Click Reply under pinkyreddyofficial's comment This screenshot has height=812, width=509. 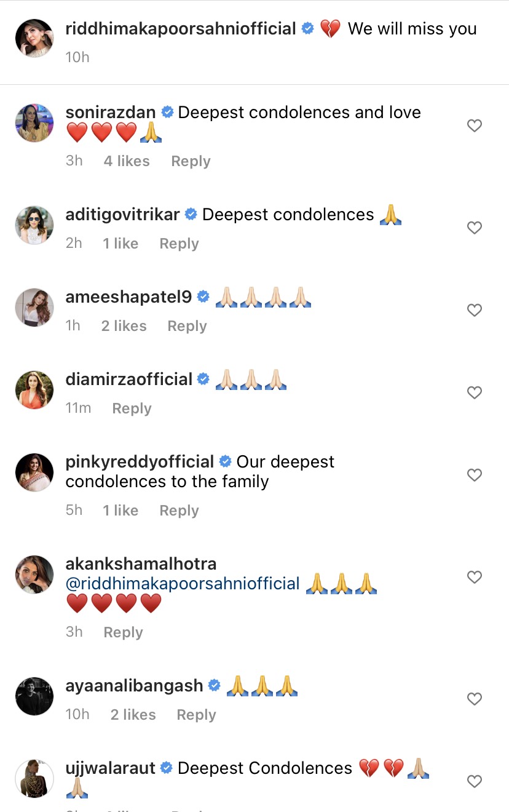point(179,511)
